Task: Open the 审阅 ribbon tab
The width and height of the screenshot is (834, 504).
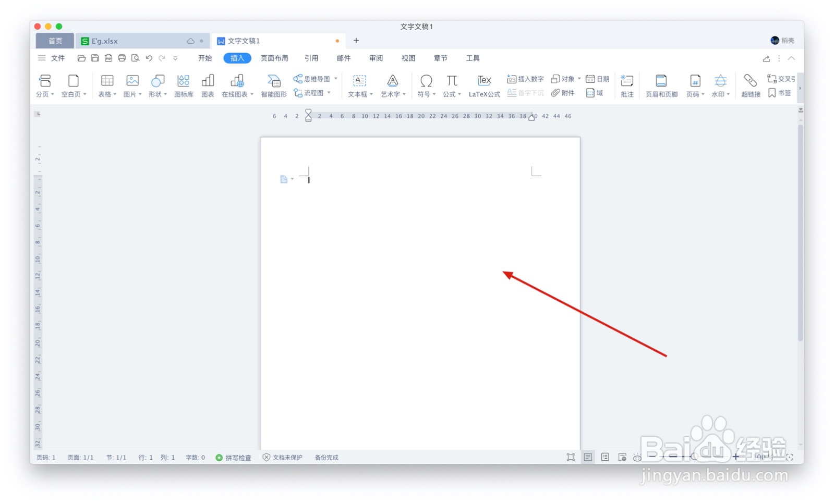Action: tap(376, 58)
